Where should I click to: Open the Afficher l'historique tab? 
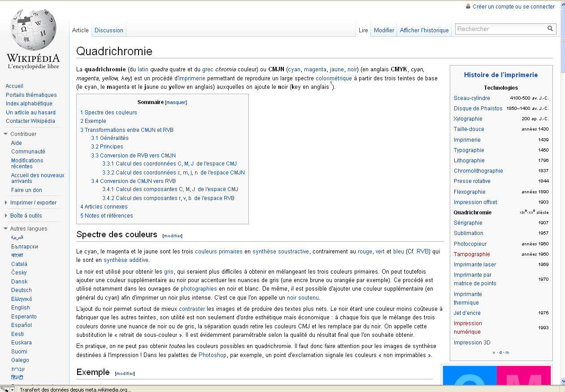click(x=424, y=30)
